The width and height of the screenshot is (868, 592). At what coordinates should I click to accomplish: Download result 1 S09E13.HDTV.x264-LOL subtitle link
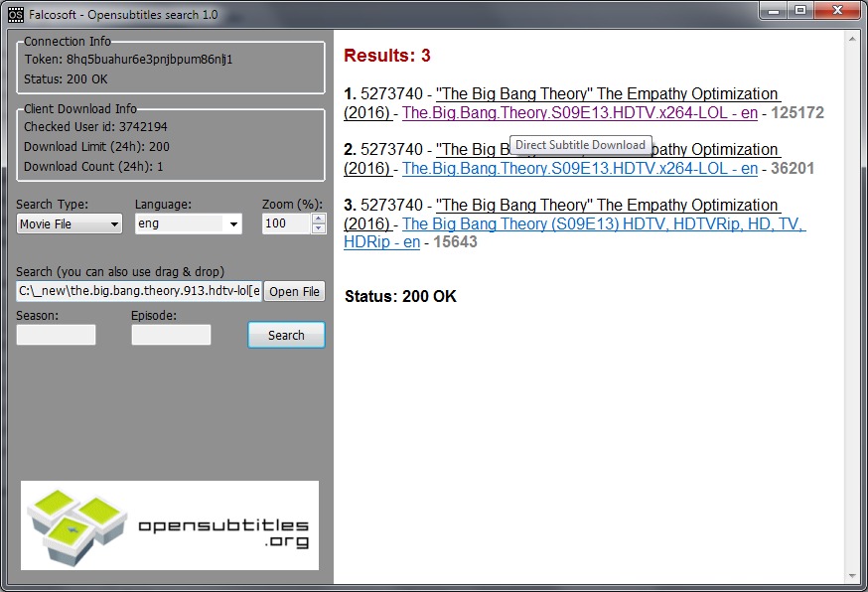pyautogui.click(x=580, y=112)
